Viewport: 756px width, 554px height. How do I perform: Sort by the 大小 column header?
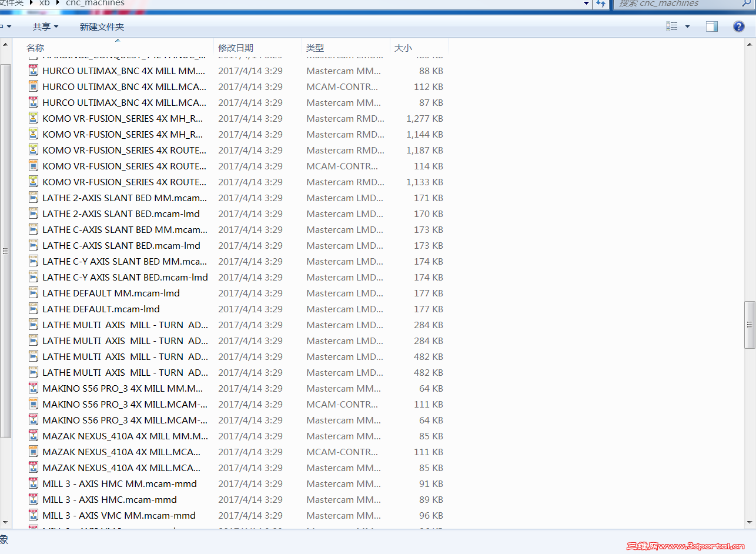403,48
